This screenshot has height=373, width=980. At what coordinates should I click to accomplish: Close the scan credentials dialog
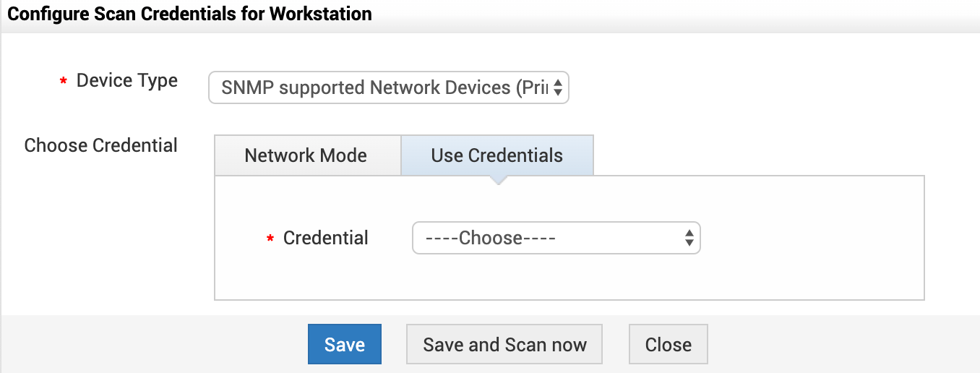click(x=668, y=345)
